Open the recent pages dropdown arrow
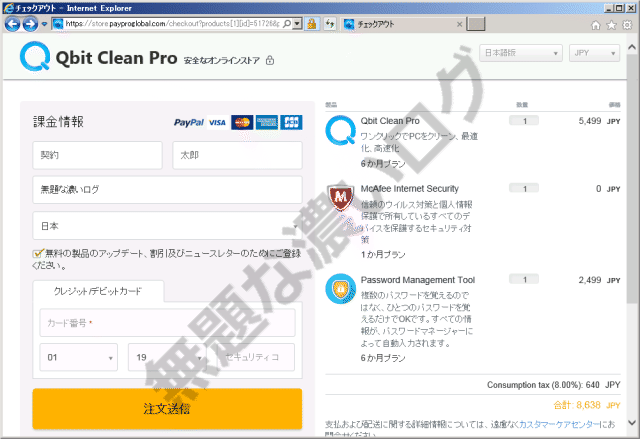Image resolution: width=640 pixels, height=439 pixels. click(x=44, y=24)
